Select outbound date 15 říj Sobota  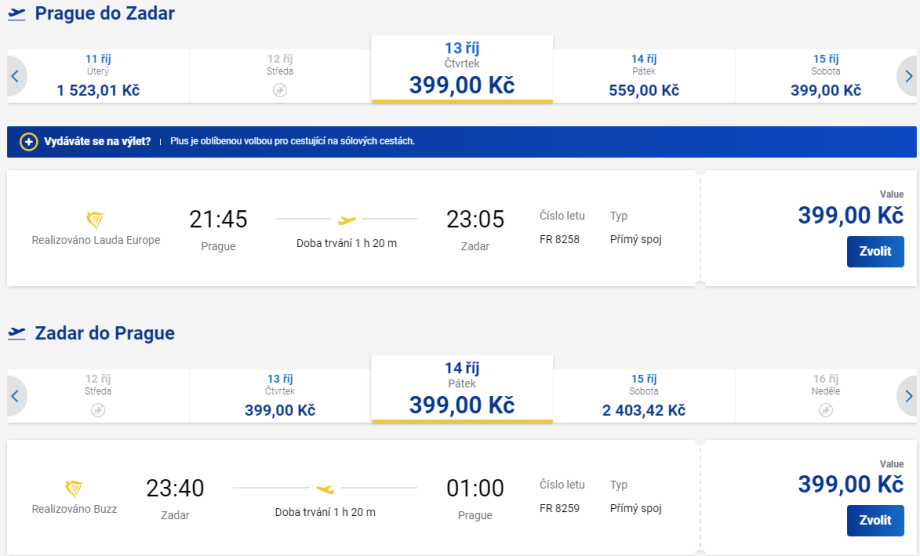point(825,76)
